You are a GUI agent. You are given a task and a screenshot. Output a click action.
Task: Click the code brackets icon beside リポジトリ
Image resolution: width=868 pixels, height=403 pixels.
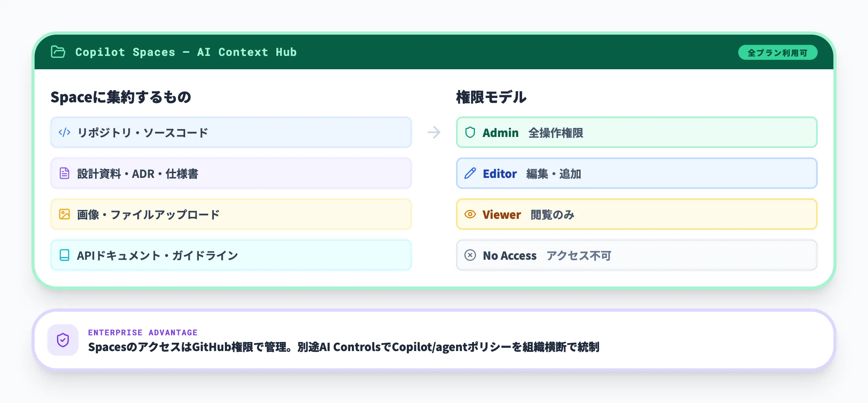click(x=64, y=132)
